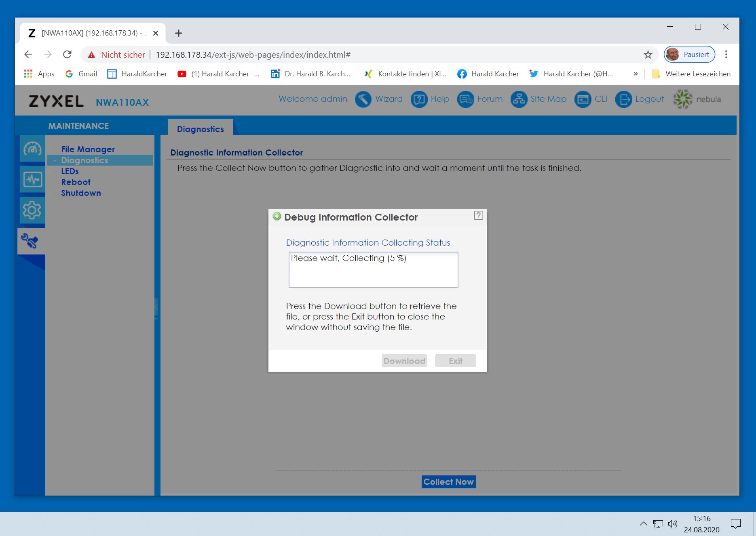Show hidden system tray icons

[643, 524]
